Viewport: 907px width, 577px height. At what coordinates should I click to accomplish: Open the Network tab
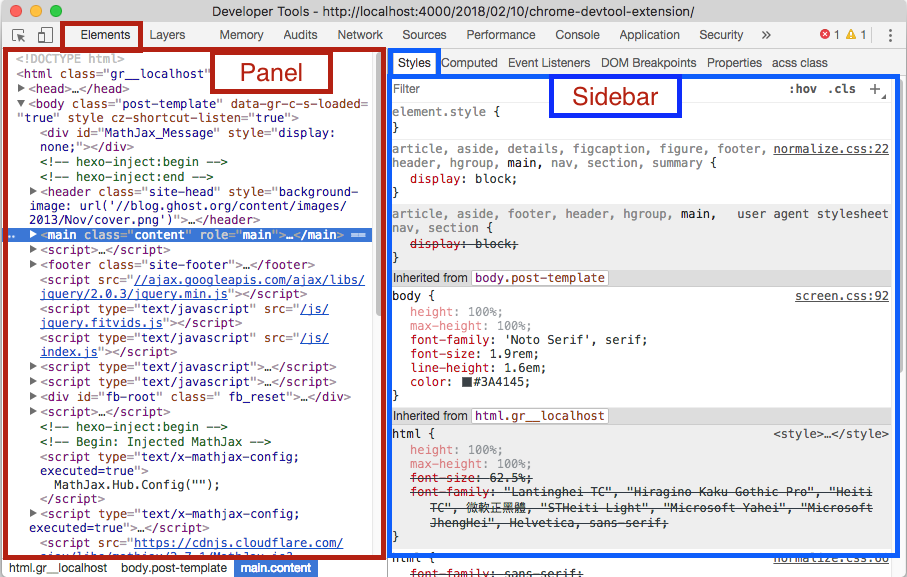(x=360, y=35)
